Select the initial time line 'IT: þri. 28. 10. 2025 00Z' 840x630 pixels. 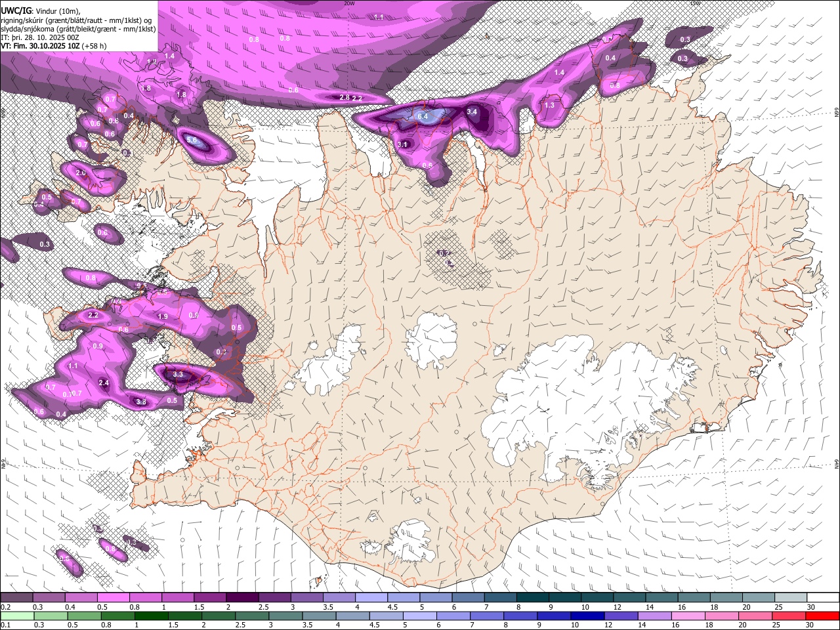coord(41,37)
